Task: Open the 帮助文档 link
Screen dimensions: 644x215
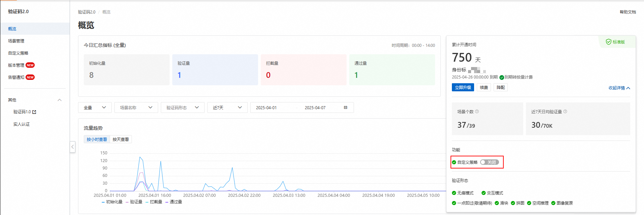Action: pos(628,12)
